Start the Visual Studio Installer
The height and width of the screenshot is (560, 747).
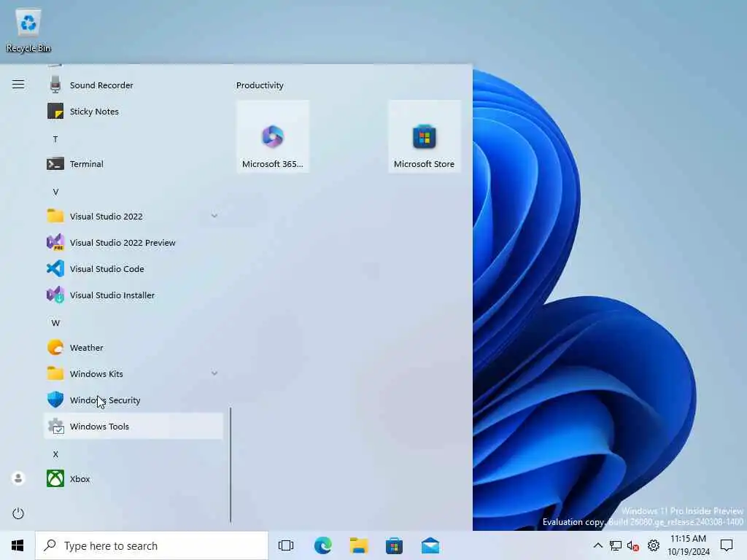tap(133, 295)
